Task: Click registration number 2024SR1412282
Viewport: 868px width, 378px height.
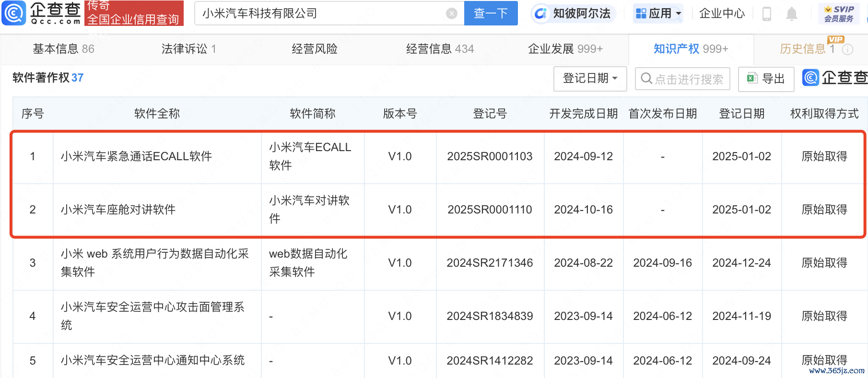Action: click(490, 360)
